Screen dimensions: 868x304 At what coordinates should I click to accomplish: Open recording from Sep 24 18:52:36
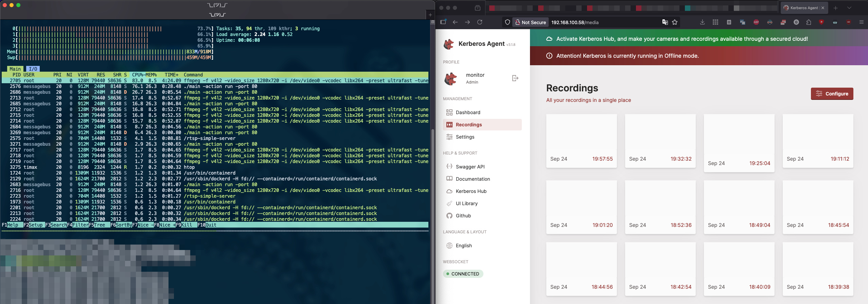(660, 207)
